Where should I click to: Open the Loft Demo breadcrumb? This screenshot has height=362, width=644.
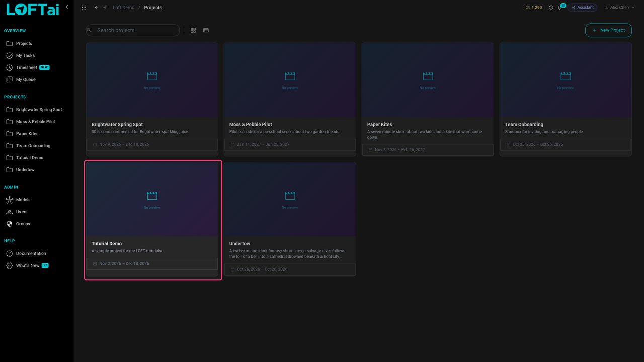click(x=123, y=8)
